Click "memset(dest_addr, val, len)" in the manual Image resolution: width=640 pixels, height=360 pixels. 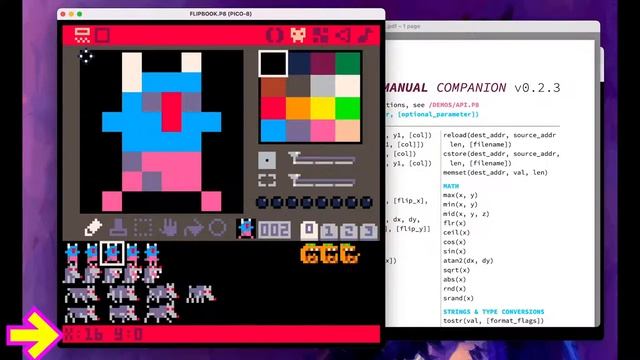pos(496,173)
